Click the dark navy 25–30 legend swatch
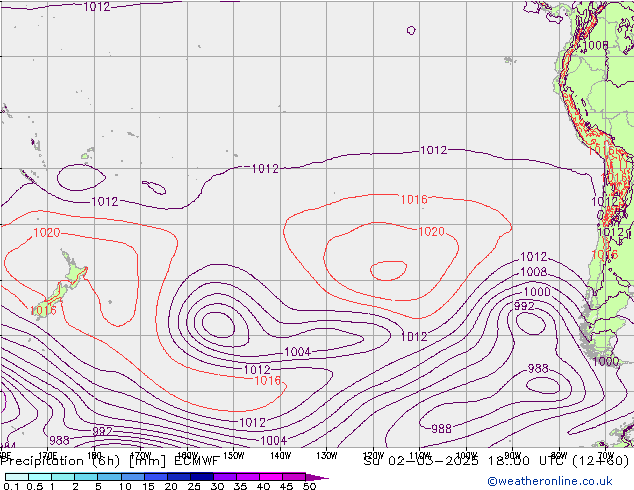 click(201, 477)
